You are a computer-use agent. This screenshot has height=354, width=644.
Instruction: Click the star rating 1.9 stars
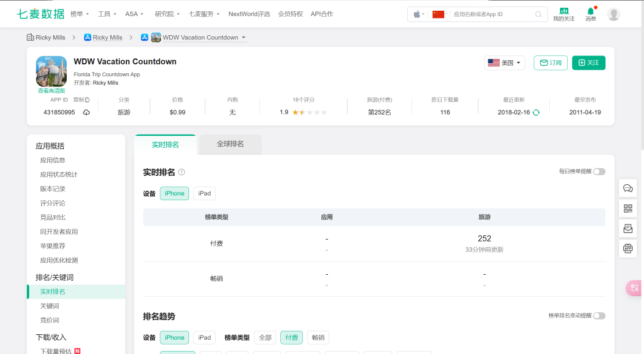(x=309, y=112)
